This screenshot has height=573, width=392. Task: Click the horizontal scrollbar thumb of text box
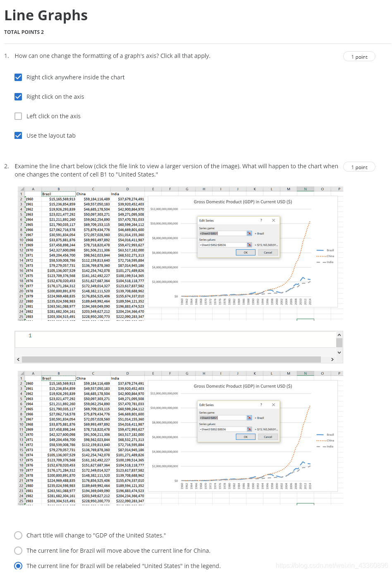tap(171, 360)
